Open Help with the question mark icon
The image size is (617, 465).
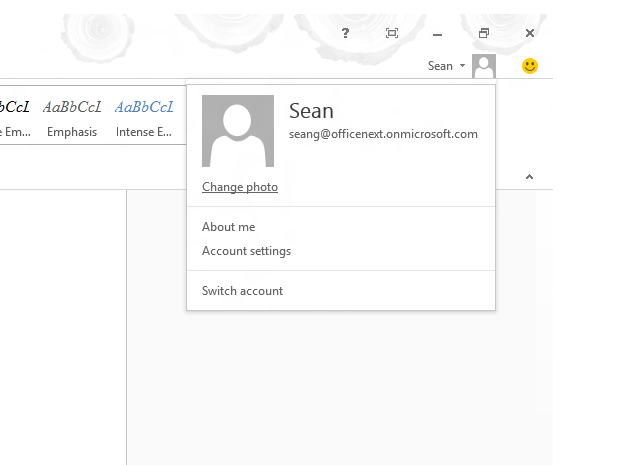pyautogui.click(x=345, y=33)
